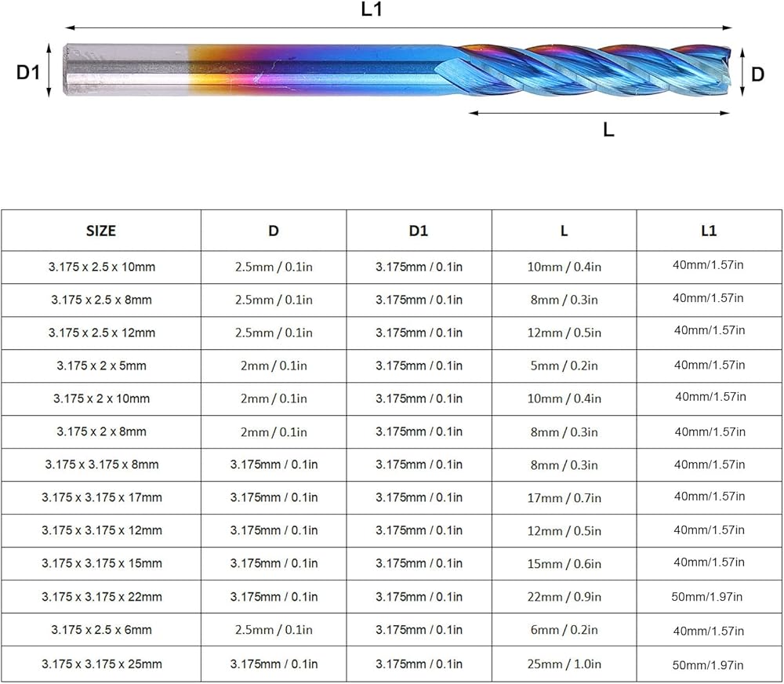Image resolution: width=784 pixels, height=684 pixels.
Task: Pick the 3.175 x 3.175 x 22mm size
Action: 101,597
